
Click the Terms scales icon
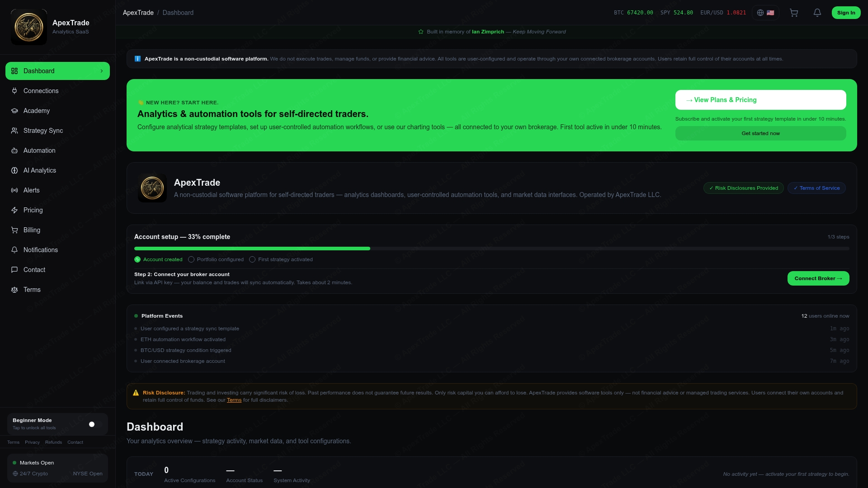(14, 290)
